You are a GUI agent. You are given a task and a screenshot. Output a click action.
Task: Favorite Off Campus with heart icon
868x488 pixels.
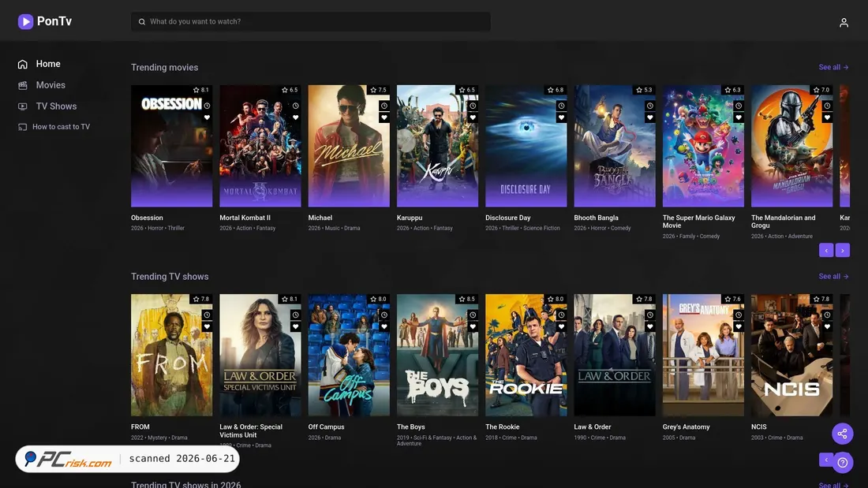coord(384,326)
